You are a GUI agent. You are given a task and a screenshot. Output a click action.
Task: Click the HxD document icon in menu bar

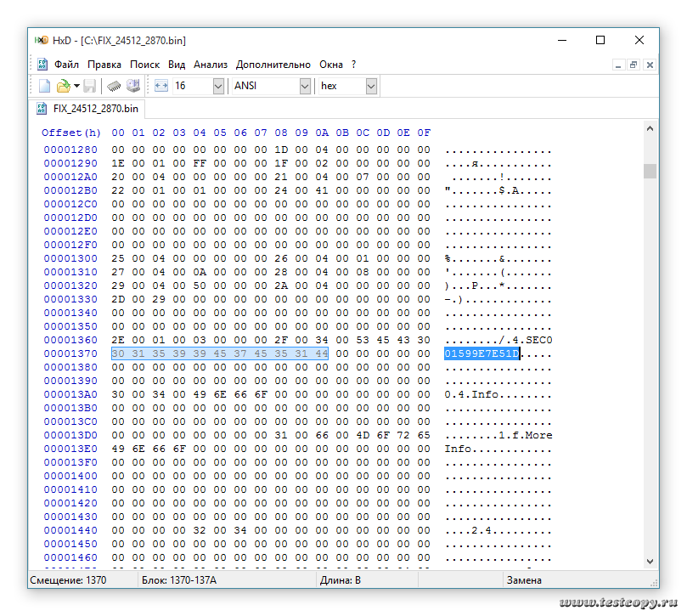(42, 65)
